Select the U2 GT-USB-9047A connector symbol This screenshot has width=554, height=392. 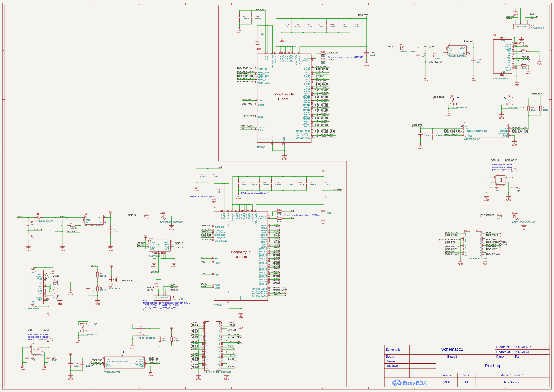pos(34,287)
